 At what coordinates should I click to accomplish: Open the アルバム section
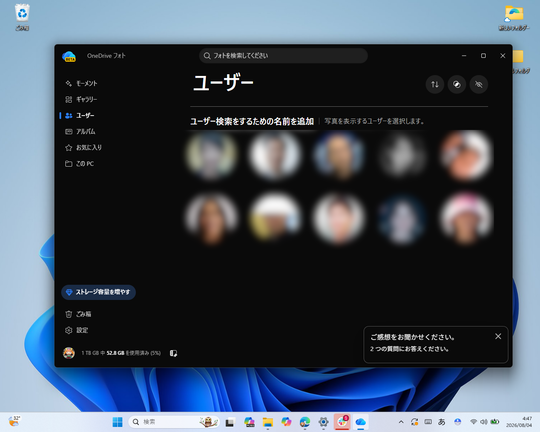(x=81, y=132)
